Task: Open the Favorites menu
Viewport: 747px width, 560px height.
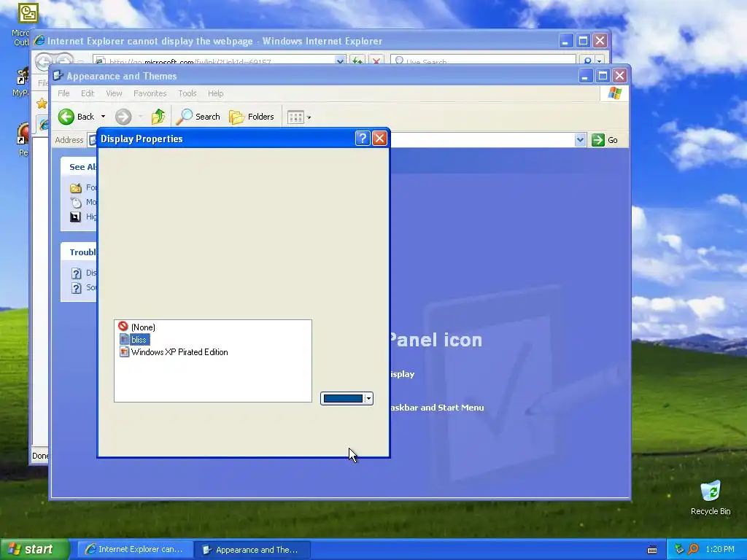Action: (x=150, y=93)
